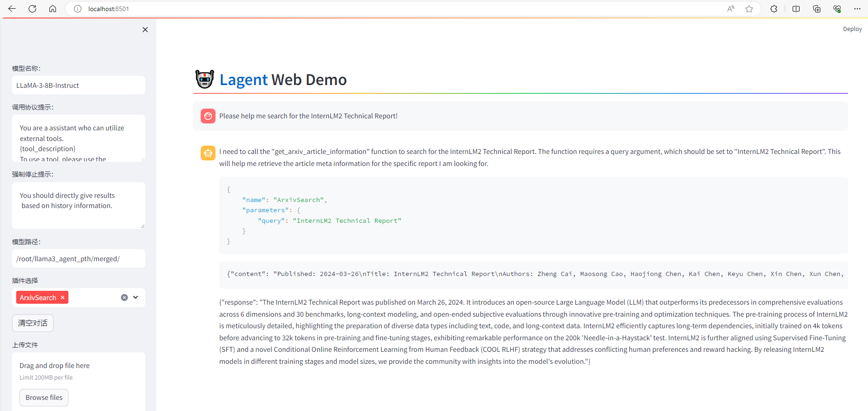Click the assistant reasoning text about get_arxiv_article_information
Screen dimensions: 868x411
coord(530,158)
